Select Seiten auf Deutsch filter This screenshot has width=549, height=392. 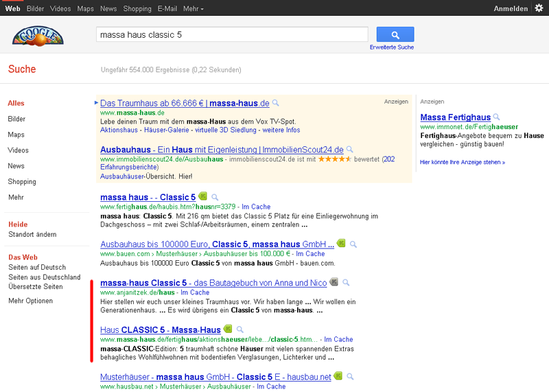point(37,267)
